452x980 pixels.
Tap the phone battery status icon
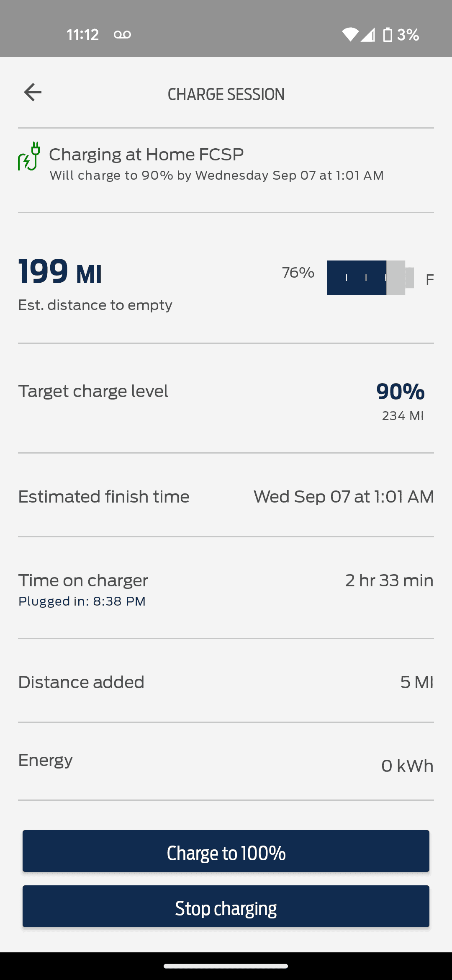388,35
